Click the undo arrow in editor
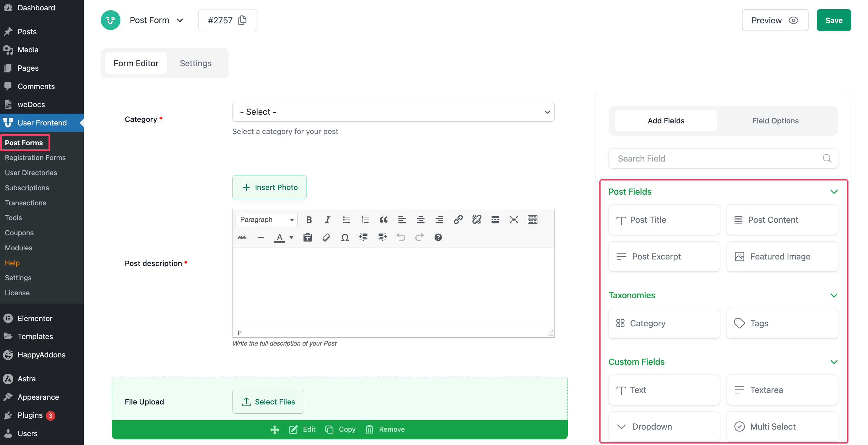Viewport: 868px width, 445px height. (401, 237)
